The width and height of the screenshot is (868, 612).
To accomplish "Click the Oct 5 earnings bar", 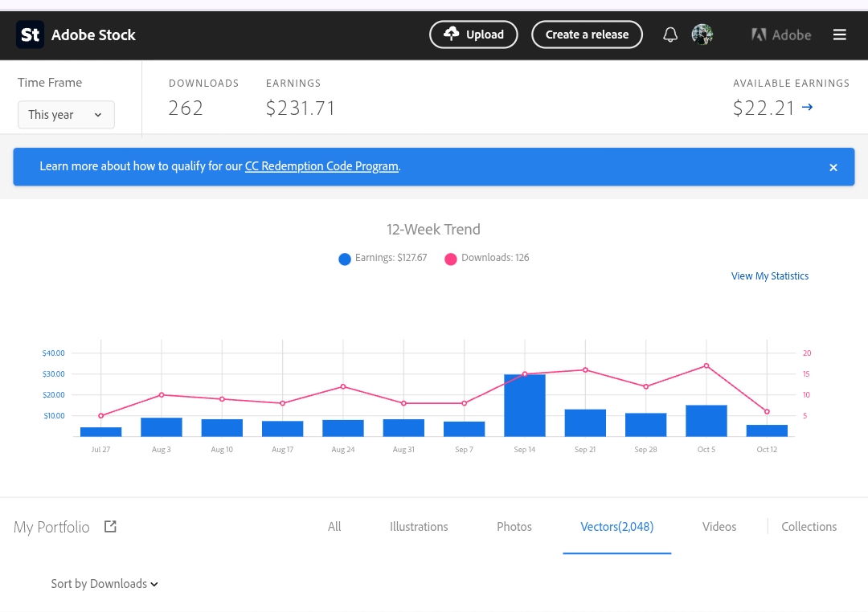I will [x=706, y=421].
